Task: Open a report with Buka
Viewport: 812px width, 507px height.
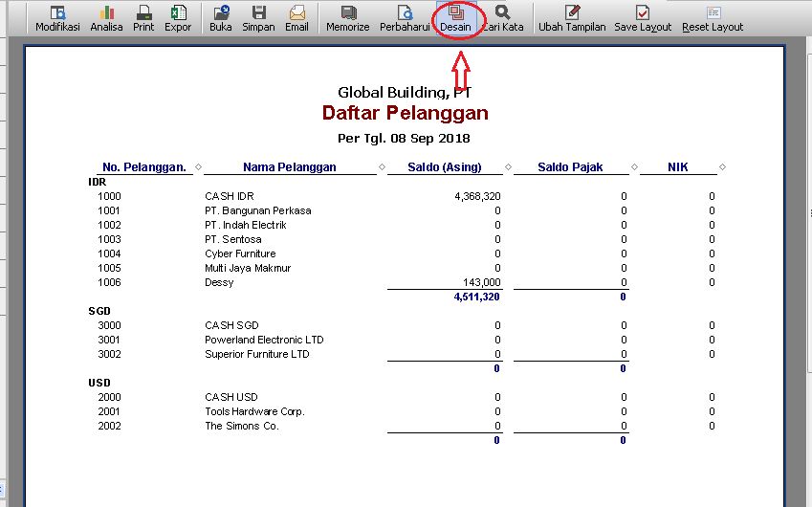Action: (x=221, y=17)
